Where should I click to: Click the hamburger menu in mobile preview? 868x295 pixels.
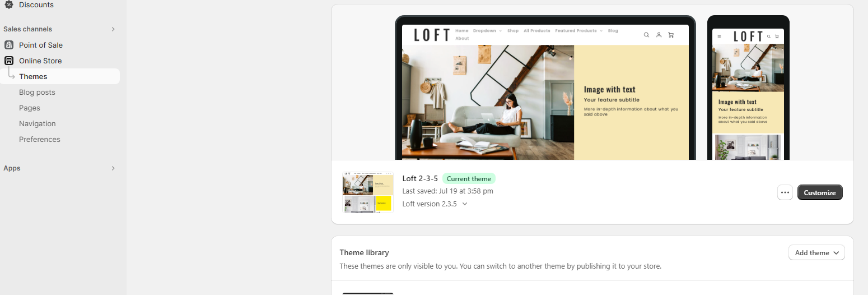click(719, 36)
